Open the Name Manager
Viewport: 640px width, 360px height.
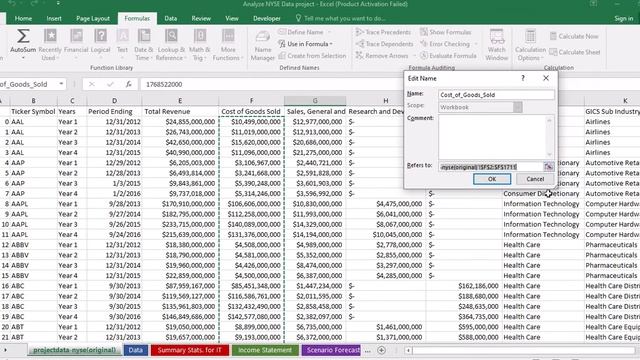tap(262, 45)
